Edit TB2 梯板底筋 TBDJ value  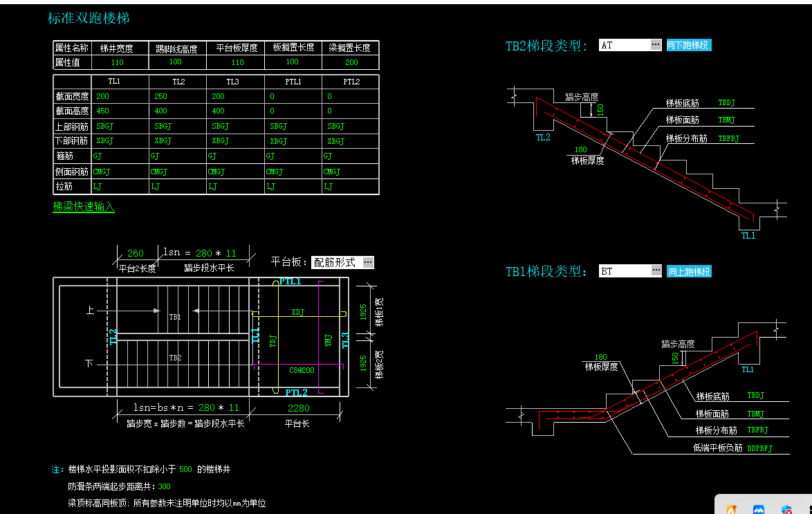[x=726, y=102]
